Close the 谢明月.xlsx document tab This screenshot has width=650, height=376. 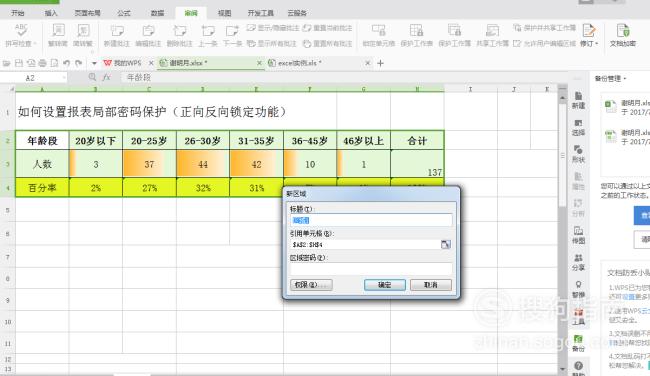click(x=259, y=63)
